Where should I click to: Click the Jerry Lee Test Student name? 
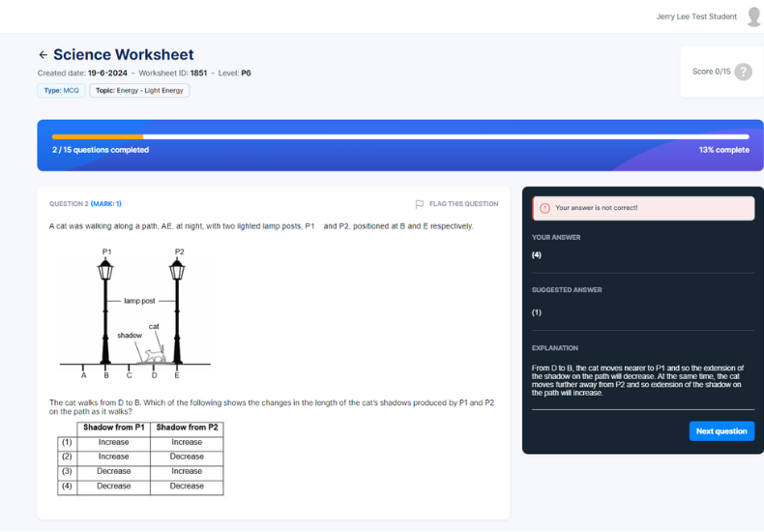tap(696, 16)
